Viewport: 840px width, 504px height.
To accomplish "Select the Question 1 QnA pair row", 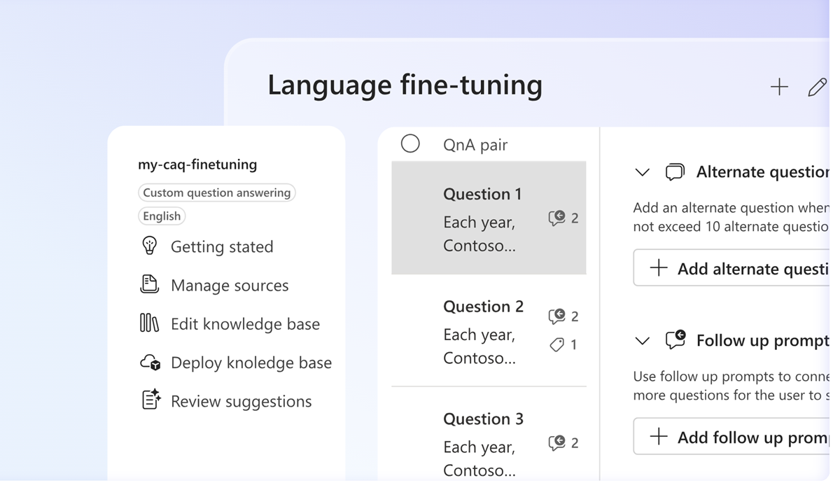I will pyautogui.click(x=489, y=218).
